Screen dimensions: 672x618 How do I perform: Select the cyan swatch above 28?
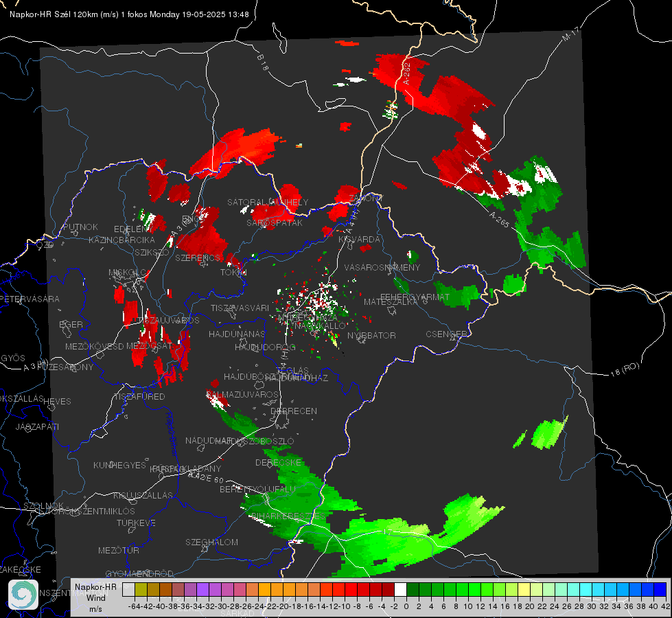point(586,589)
